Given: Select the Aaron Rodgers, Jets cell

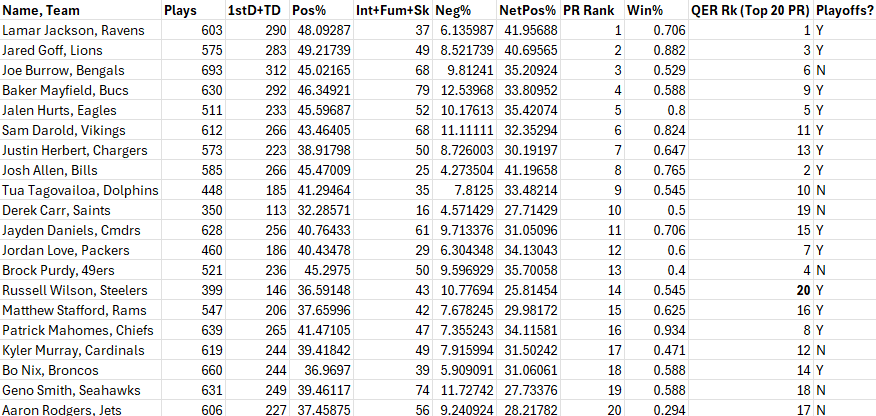Looking at the screenshot, I should point(81,409).
